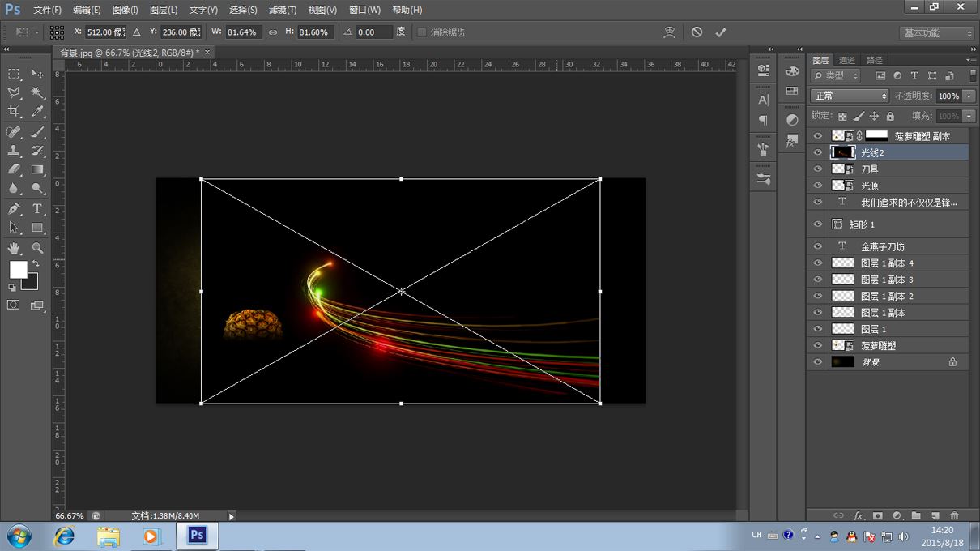Toggle the warp mode icon in options bar
The height and width of the screenshot is (551, 980).
[x=669, y=32]
